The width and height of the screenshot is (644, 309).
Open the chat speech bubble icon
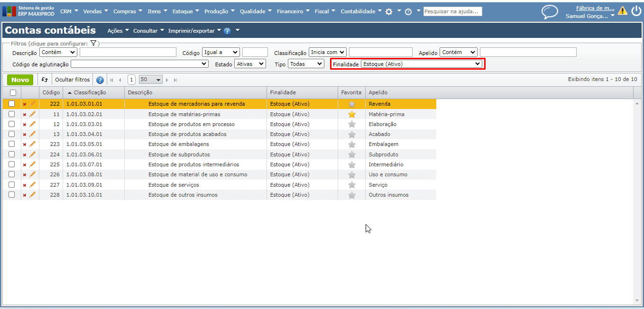550,11
